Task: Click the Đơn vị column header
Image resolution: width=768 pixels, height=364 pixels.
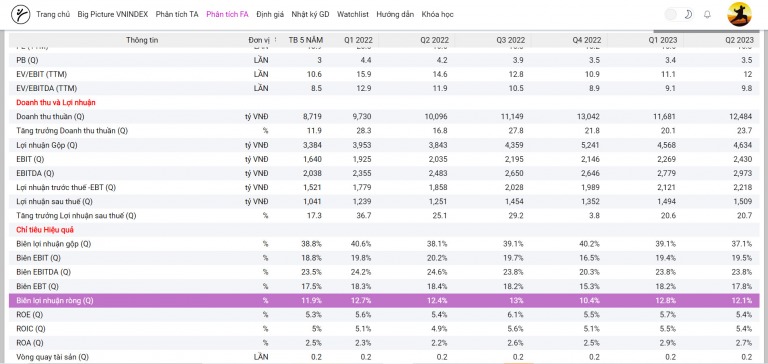Action: pos(258,40)
